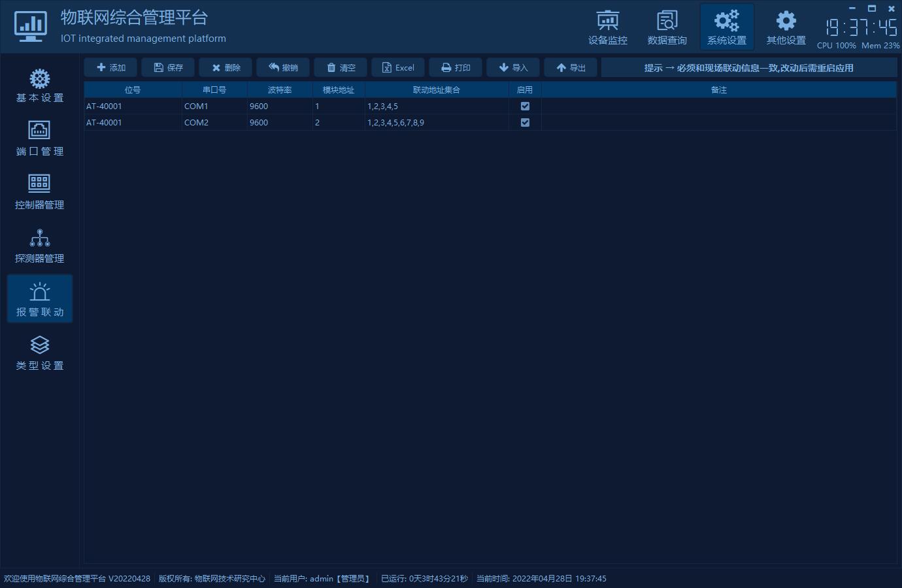Open the 设备监控 device monitoring module
902x588 pixels.
point(607,27)
